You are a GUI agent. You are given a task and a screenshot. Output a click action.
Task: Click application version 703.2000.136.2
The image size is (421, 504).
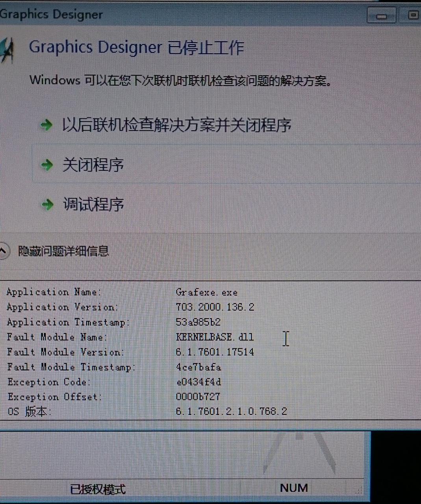(x=215, y=307)
